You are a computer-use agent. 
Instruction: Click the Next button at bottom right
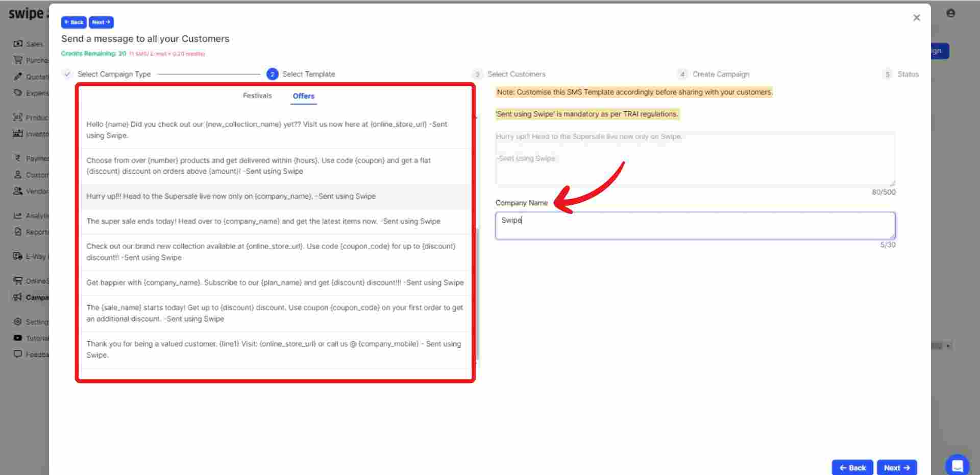pos(897,467)
